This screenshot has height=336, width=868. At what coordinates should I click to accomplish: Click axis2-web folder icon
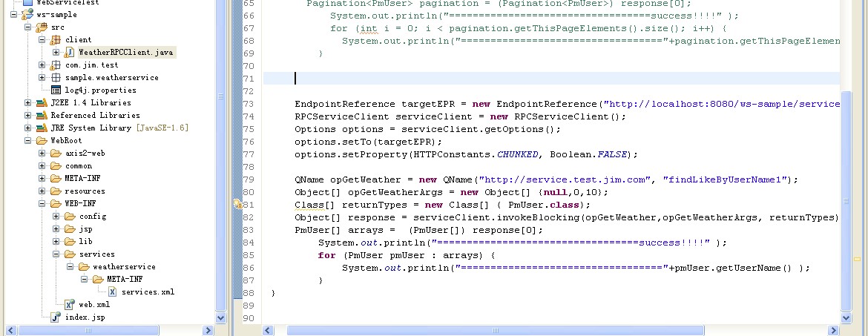[x=56, y=154]
